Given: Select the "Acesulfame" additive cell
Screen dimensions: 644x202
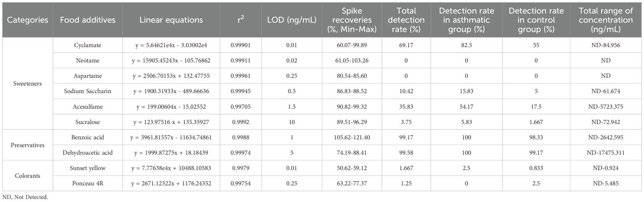Looking at the screenshot, I should click(x=88, y=106).
